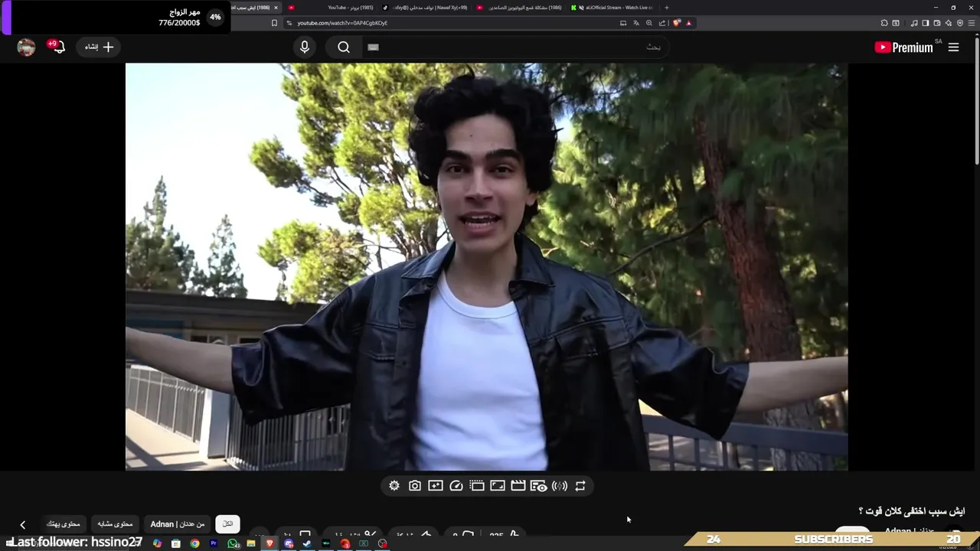Switch to the TikTok Nawaf tab
The image size is (980, 551).
426,8
